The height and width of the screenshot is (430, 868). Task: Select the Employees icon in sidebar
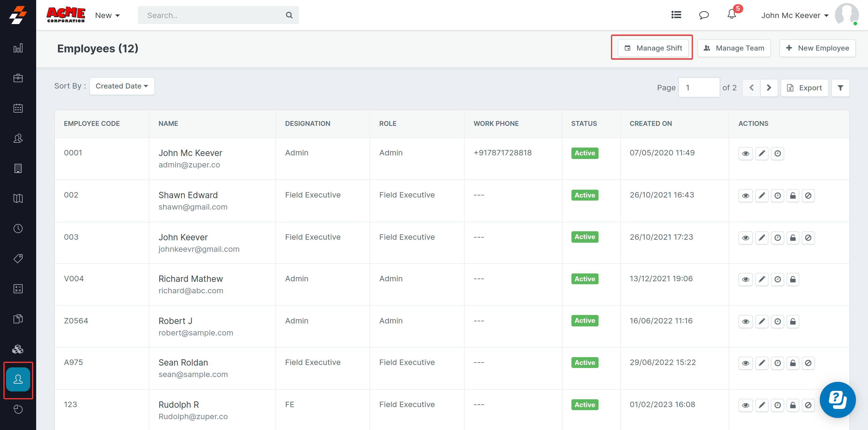(x=18, y=379)
